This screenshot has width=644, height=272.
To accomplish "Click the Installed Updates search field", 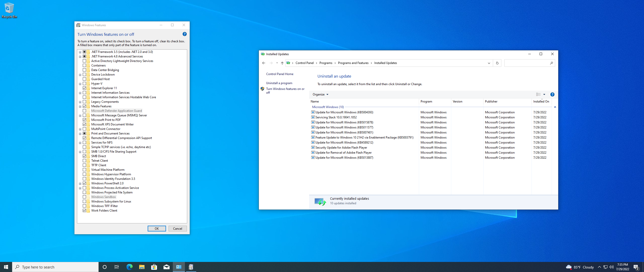I will 527,63.
